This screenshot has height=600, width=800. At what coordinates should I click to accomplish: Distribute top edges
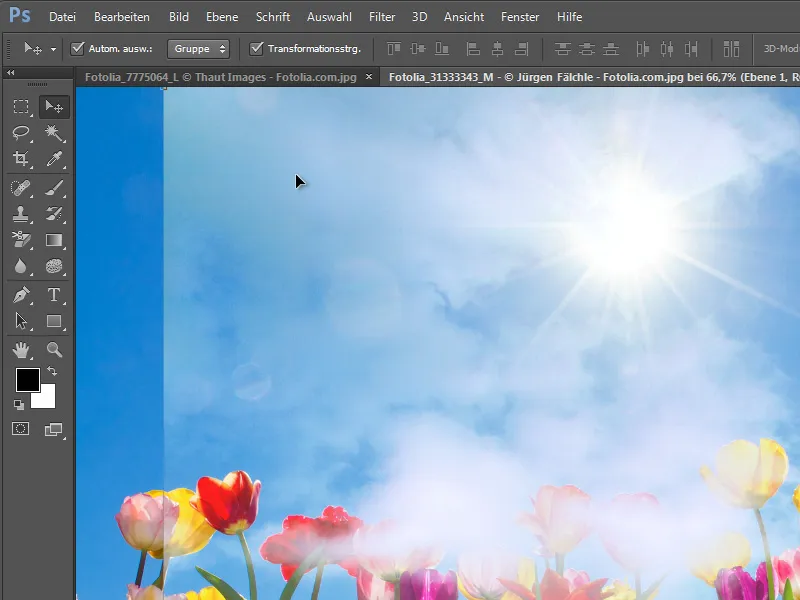563,49
